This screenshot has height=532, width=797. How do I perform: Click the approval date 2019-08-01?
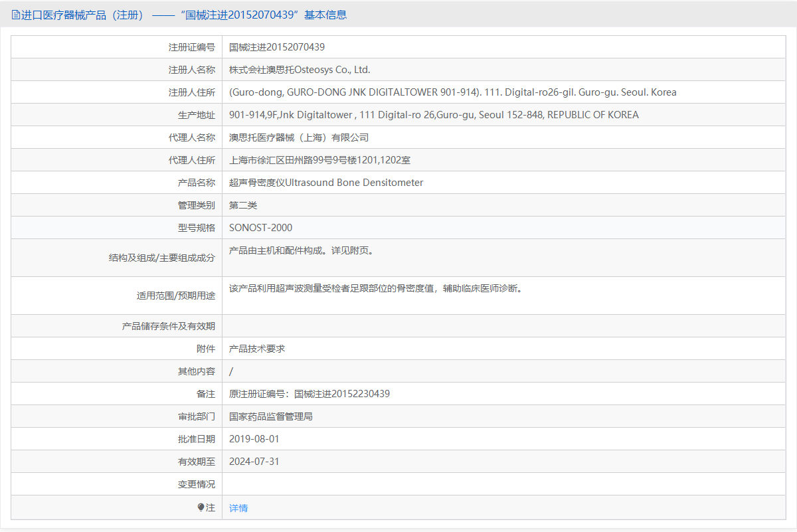pos(254,438)
